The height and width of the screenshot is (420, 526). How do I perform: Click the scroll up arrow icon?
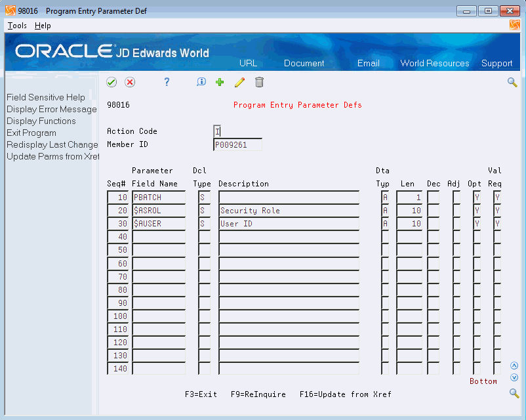(x=514, y=366)
